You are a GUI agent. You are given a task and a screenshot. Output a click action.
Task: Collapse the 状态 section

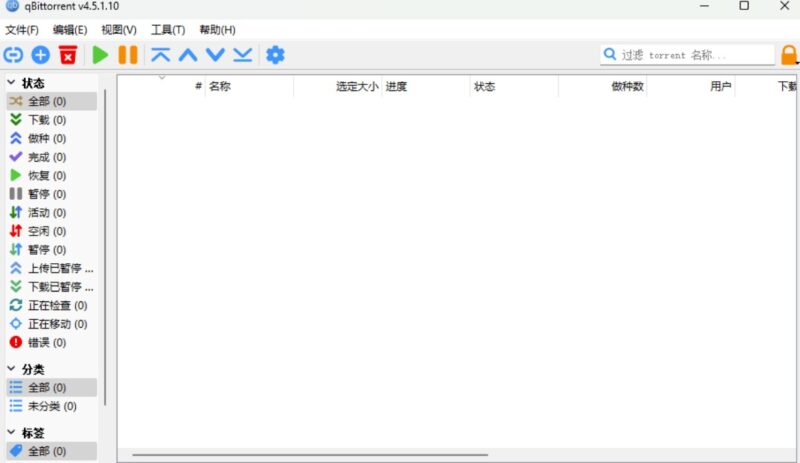click(11, 82)
